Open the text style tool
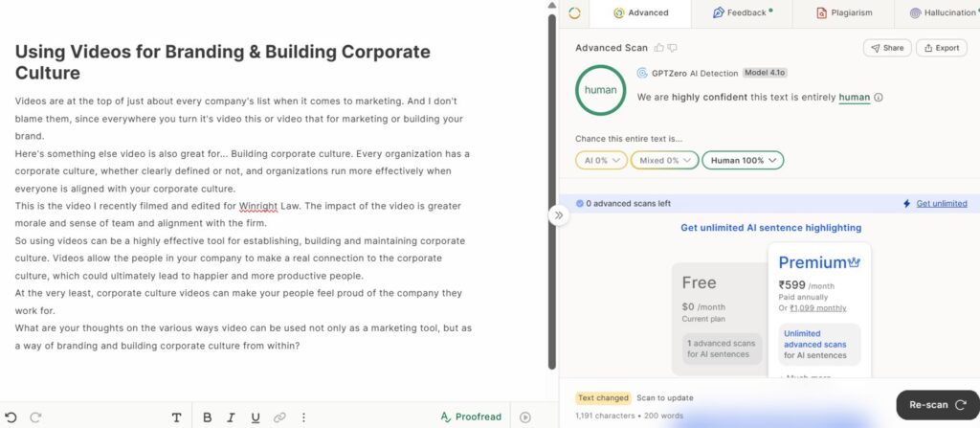980x428 pixels. click(x=177, y=417)
